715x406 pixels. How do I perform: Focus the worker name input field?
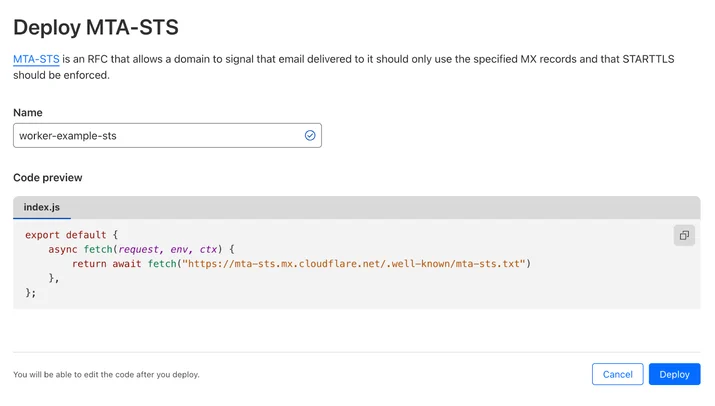pos(167,135)
